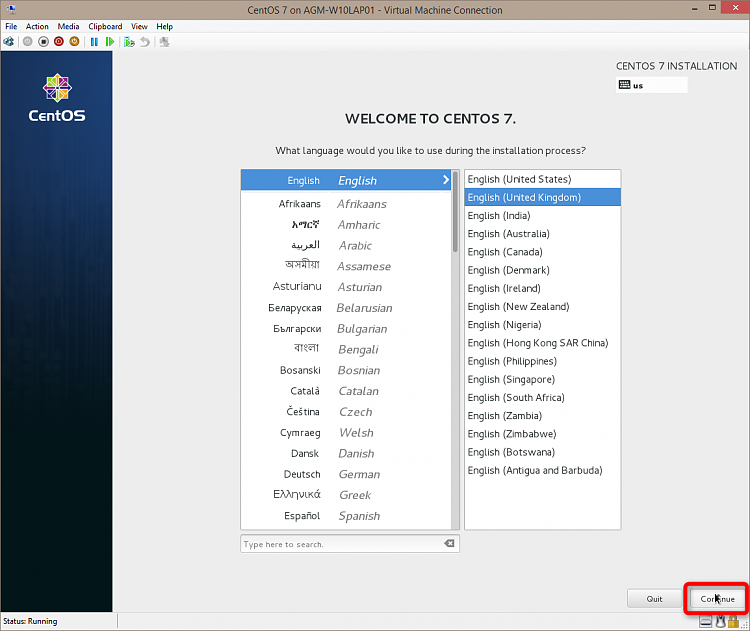Select English in language list

[346, 180]
